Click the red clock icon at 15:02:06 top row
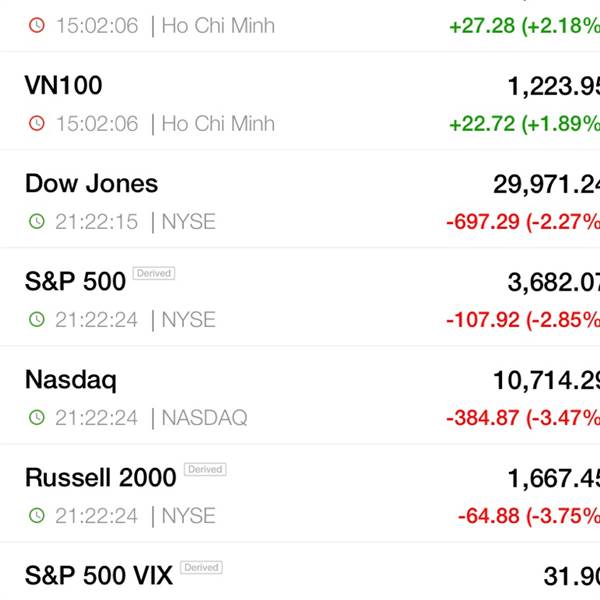This screenshot has width=600, height=600. point(37,26)
